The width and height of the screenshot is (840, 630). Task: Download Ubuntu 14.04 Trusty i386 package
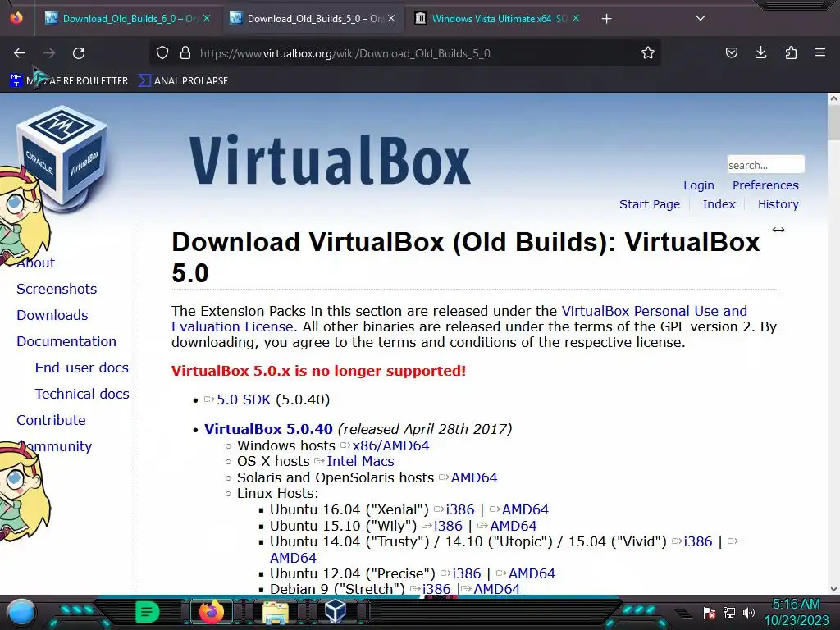pyautogui.click(x=698, y=541)
